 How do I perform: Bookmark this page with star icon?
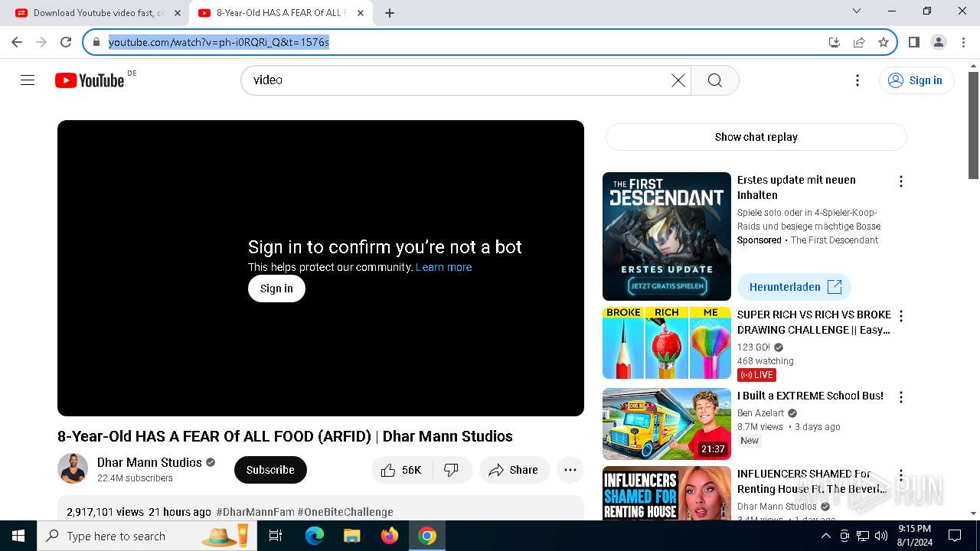click(x=884, y=42)
